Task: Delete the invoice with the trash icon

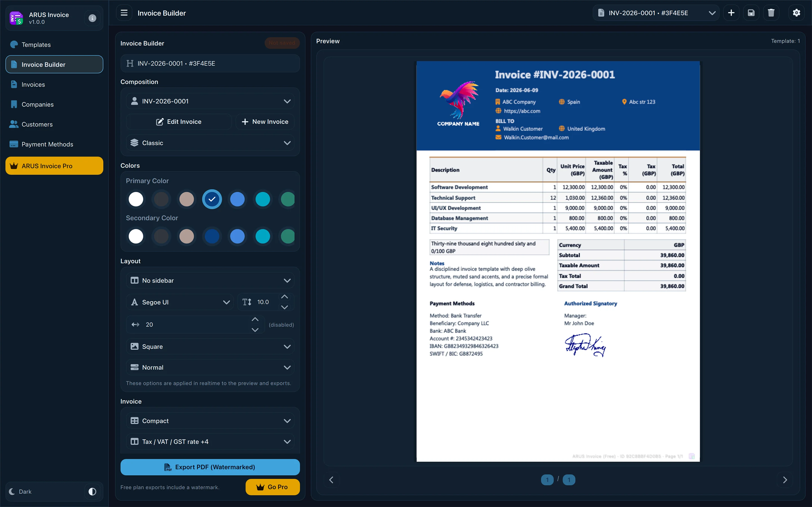Action: [771, 13]
